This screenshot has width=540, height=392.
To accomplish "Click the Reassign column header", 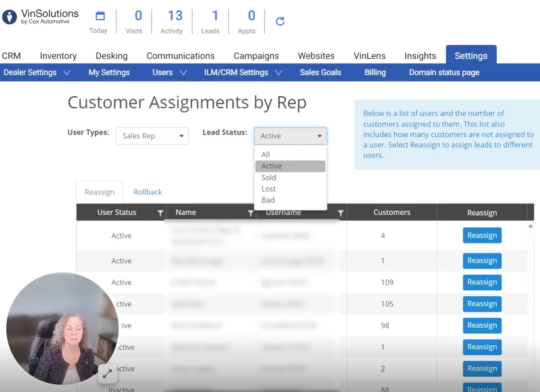I will [x=482, y=213].
